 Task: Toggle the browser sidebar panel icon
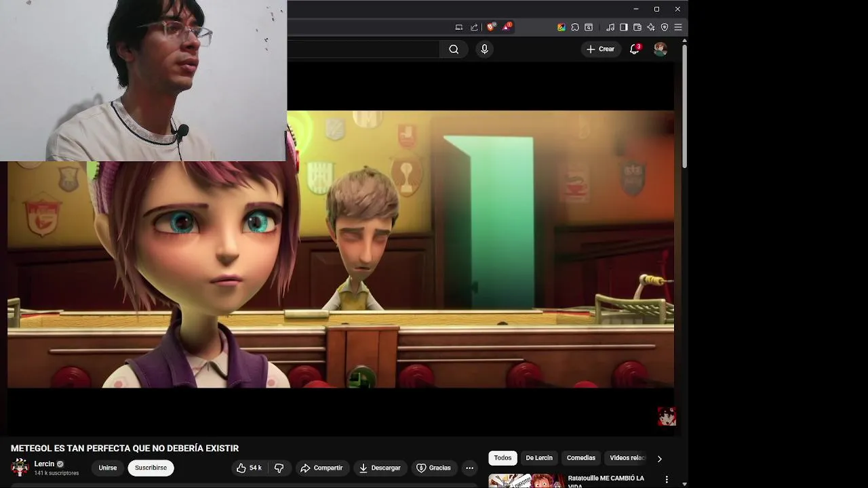click(x=624, y=27)
